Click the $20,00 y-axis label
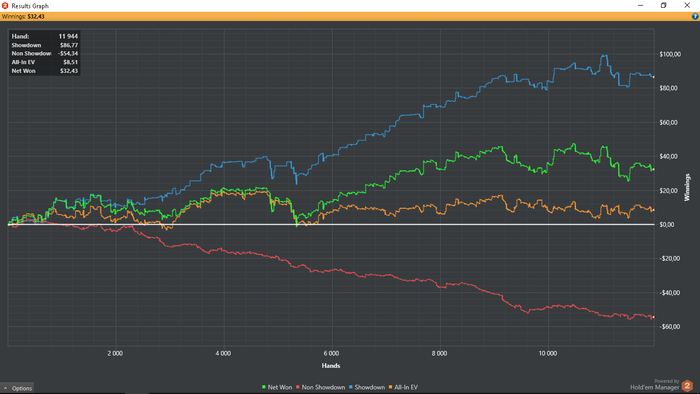700x394 pixels. (x=669, y=191)
